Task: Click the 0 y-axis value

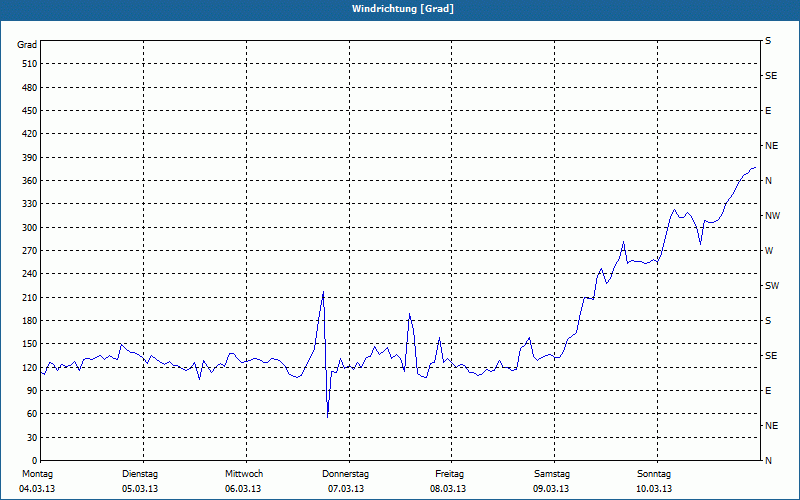Action: point(35,460)
